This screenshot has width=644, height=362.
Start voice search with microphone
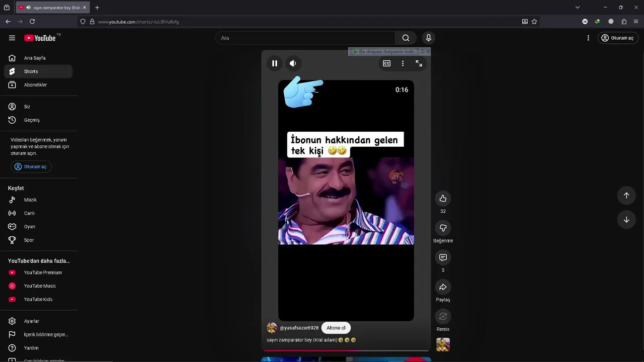pyautogui.click(x=429, y=38)
